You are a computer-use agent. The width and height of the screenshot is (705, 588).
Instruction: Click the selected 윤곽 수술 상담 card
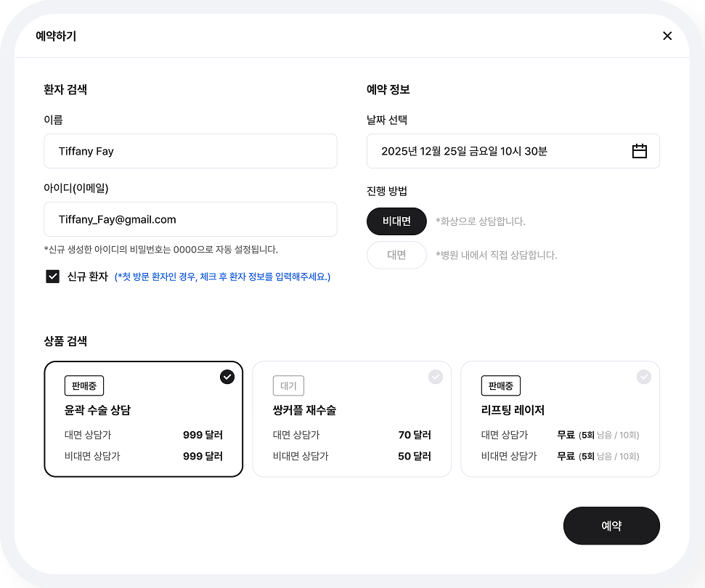coord(143,419)
